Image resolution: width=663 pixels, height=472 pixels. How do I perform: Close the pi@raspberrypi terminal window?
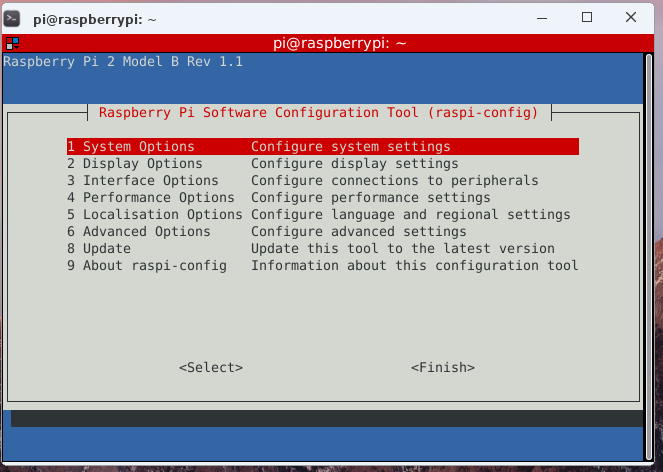coord(631,17)
